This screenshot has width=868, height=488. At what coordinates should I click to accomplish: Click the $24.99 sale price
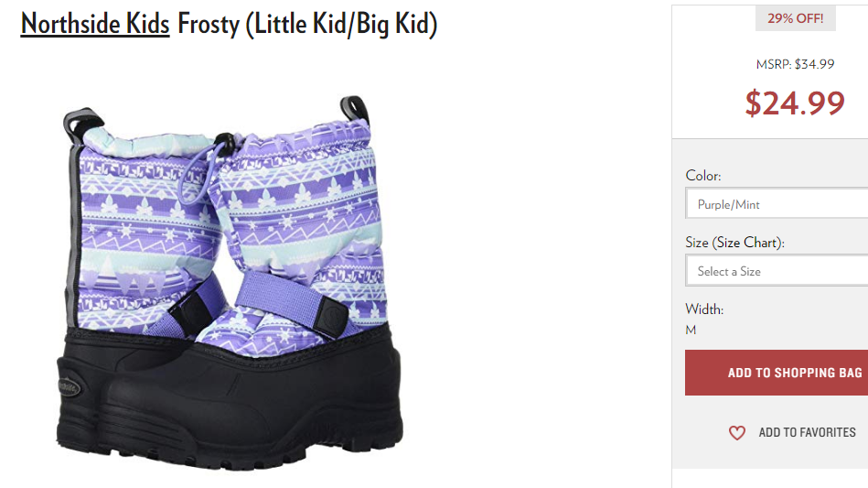(795, 103)
